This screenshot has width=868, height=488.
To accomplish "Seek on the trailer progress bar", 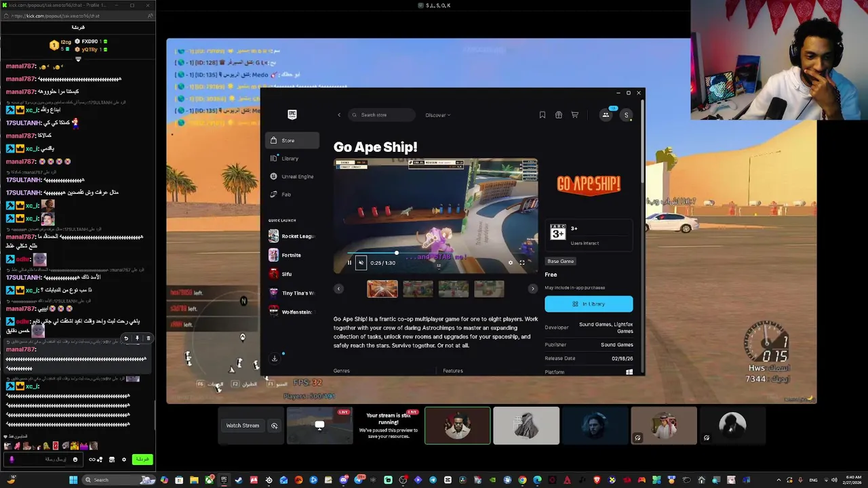I will pyautogui.click(x=436, y=253).
